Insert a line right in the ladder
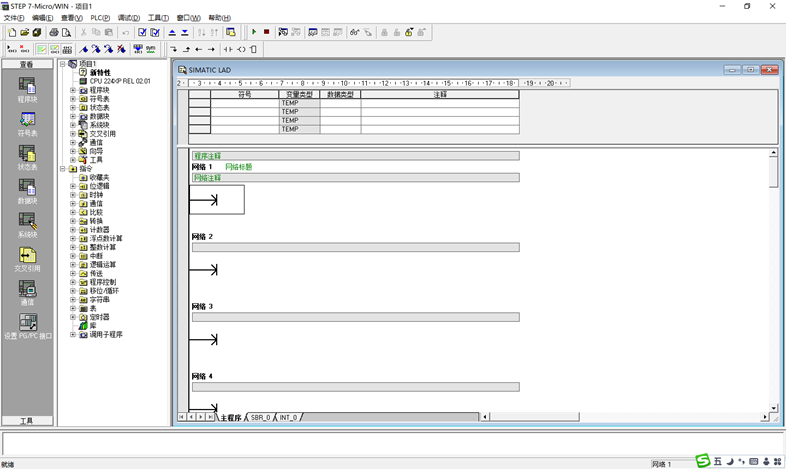Viewport: 786px width, 469px height. pyautogui.click(x=211, y=49)
